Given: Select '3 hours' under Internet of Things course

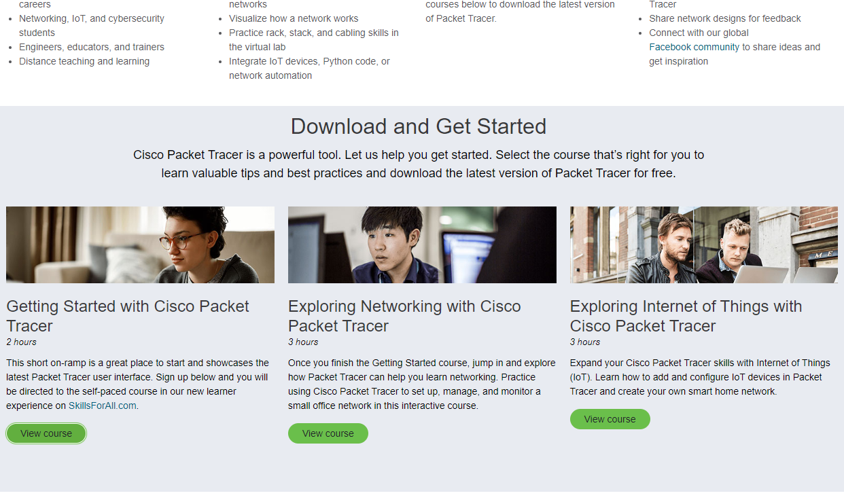Looking at the screenshot, I should pos(585,342).
